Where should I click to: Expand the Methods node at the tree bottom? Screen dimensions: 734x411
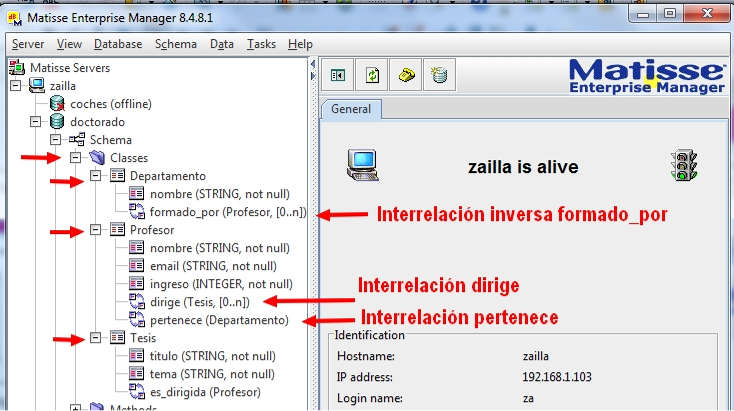75,408
